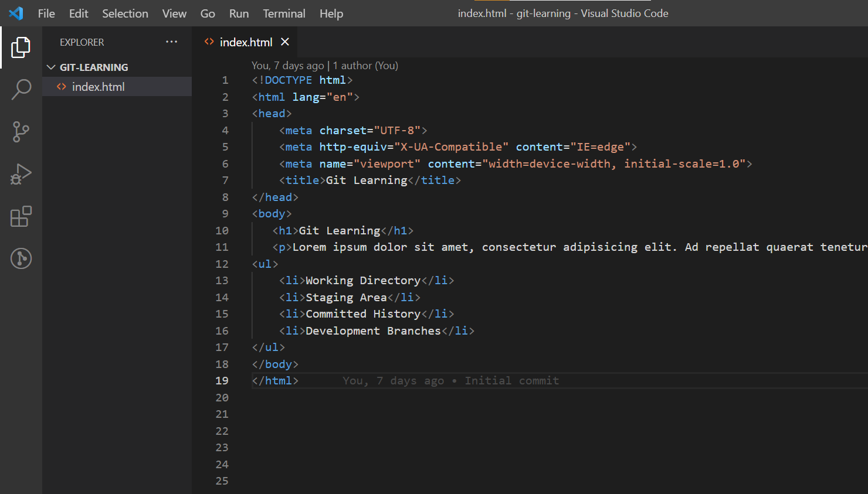The width and height of the screenshot is (868, 494).
Task: Select index.html in the Explorer tree
Action: [117, 87]
